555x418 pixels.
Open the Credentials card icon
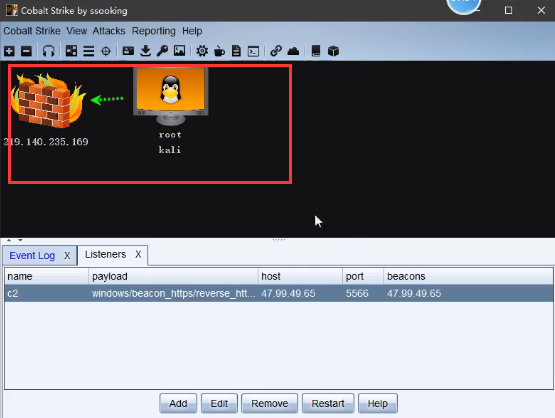[x=128, y=51]
